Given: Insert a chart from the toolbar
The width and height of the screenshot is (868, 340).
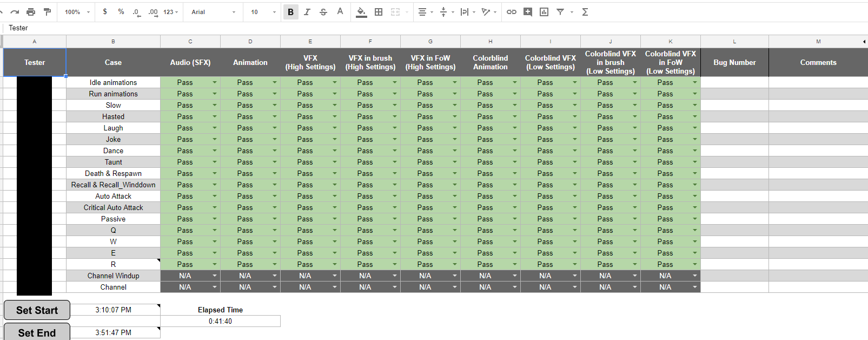Looking at the screenshot, I should 544,12.
